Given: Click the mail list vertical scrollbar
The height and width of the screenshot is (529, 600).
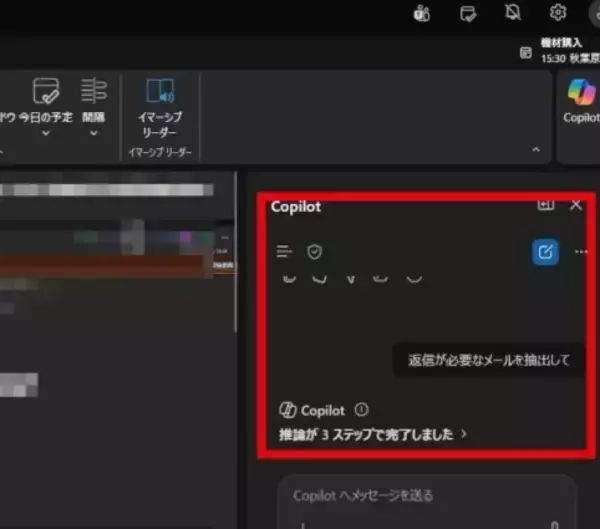Looking at the screenshot, I should click(235, 253).
